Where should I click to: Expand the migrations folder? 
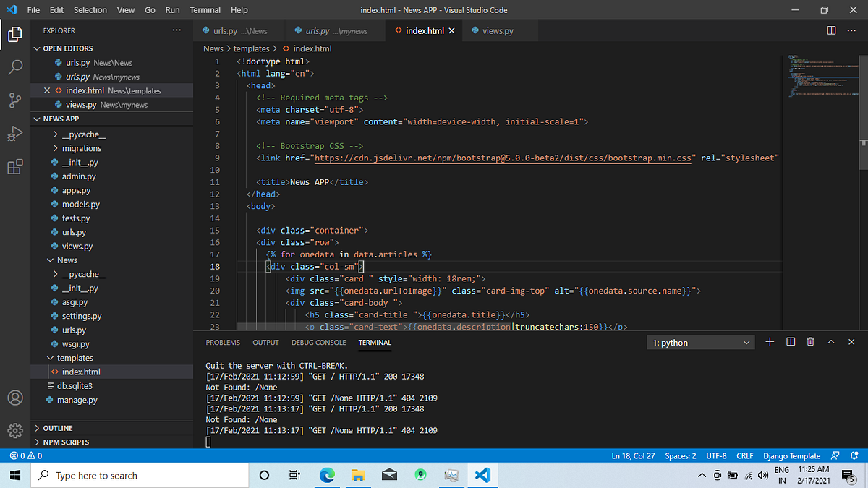point(81,148)
